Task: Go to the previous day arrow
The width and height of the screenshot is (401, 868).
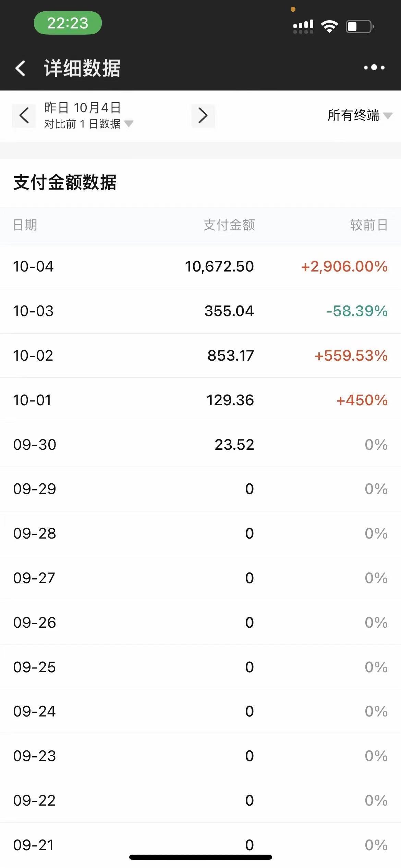Action: coord(24,116)
